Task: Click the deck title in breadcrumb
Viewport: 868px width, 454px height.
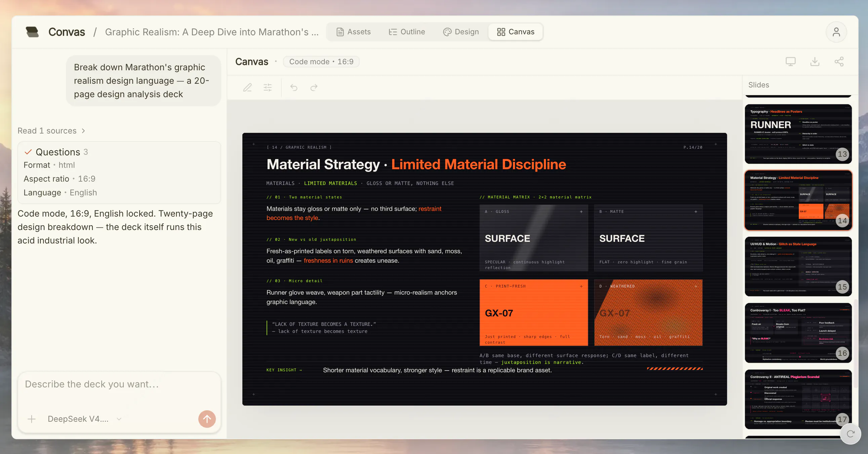Action: tap(211, 32)
